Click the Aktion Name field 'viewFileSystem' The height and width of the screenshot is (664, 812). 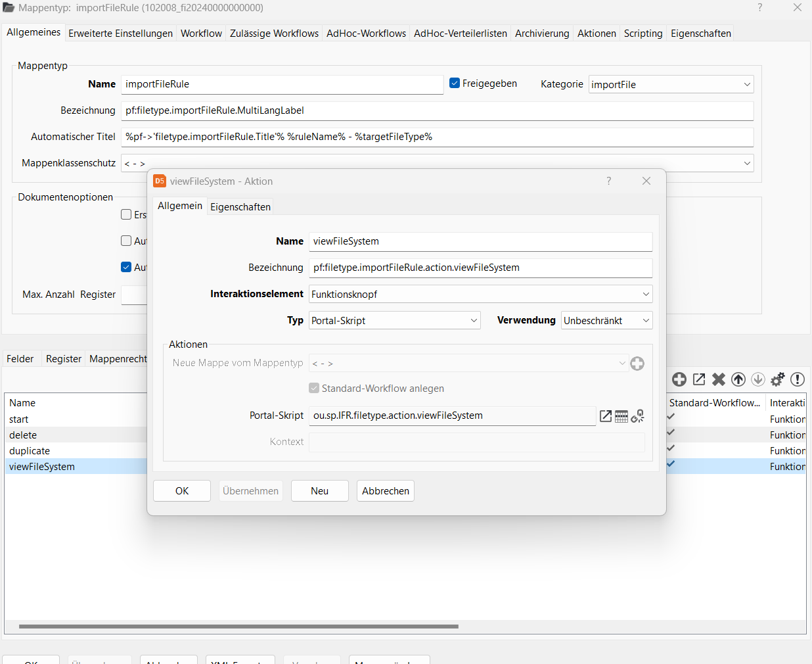[481, 241]
